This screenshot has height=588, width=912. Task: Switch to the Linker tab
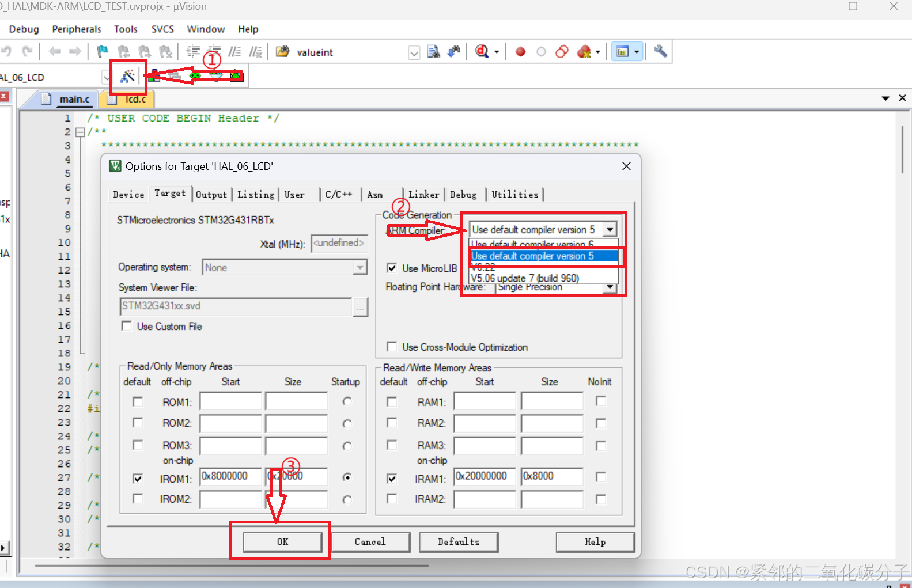[x=423, y=195]
